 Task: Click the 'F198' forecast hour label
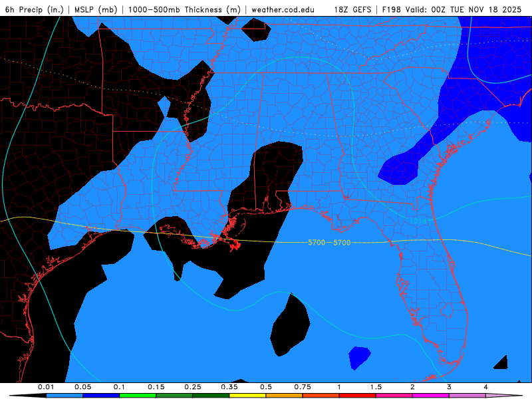(x=391, y=9)
